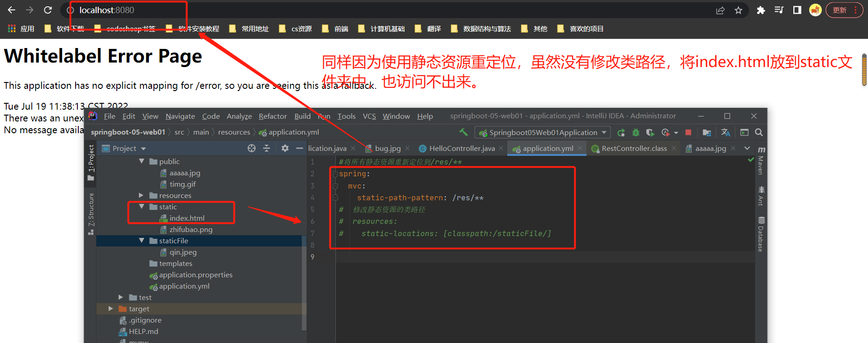Open Springboot05Web01Application run configuration dropdown
Screen dimensions: 868x343
tap(543, 132)
